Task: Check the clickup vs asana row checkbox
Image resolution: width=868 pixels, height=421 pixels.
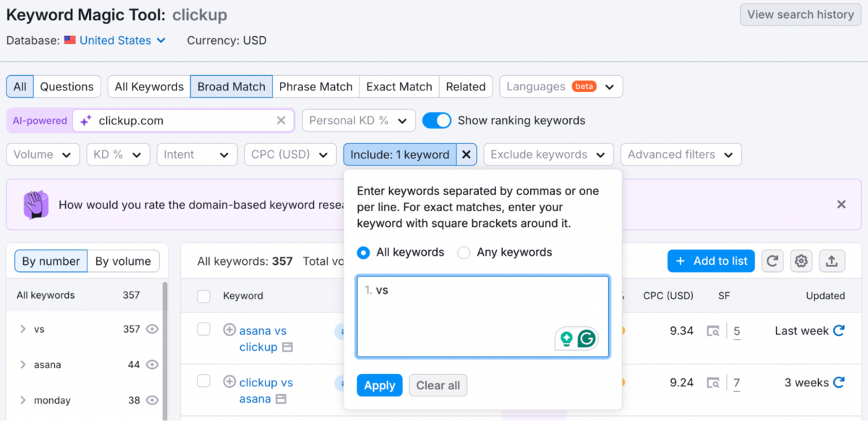Action: tap(204, 380)
